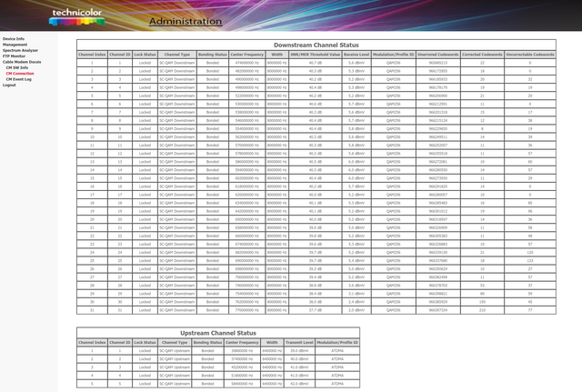Click downstream Receive Level column header

(356, 54)
